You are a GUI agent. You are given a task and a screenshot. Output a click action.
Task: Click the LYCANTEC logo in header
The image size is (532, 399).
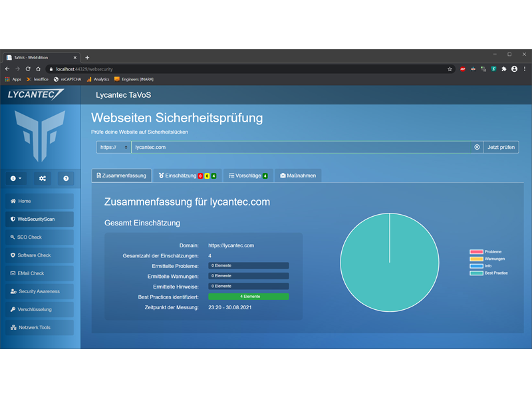click(x=35, y=94)
